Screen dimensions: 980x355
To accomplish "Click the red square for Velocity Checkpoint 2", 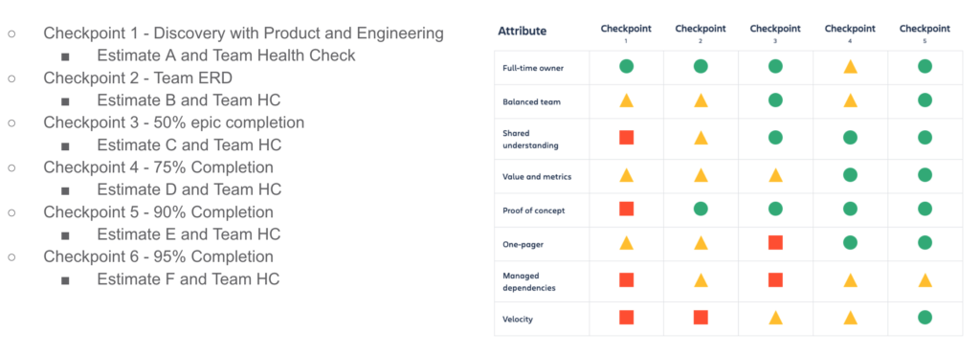I will tap(701, 318).
